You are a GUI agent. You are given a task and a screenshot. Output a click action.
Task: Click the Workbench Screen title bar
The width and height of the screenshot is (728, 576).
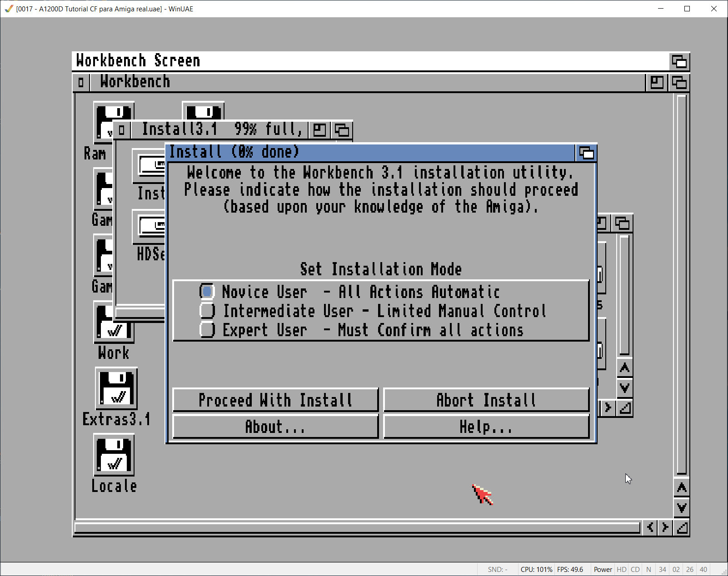pos(370,61)
